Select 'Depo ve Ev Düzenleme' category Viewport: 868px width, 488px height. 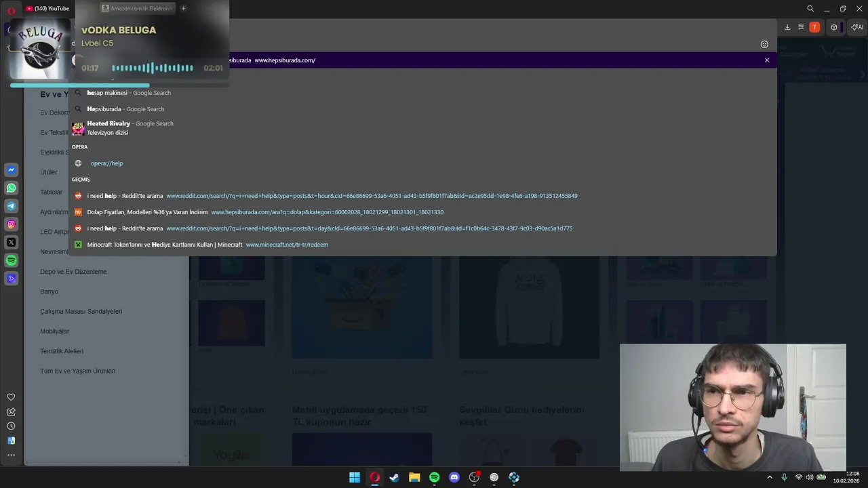[x=73, y=272]
